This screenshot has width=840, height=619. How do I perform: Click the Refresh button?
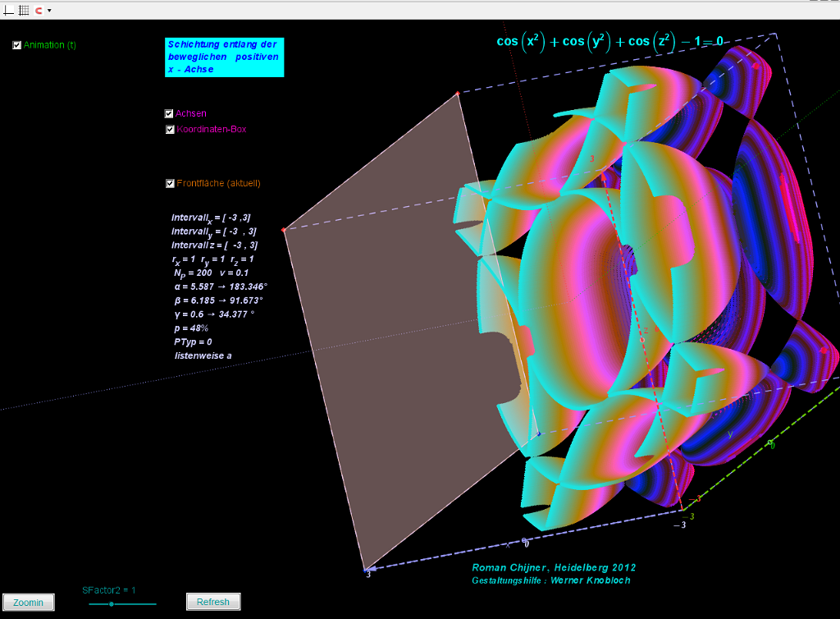pos(213,602)
